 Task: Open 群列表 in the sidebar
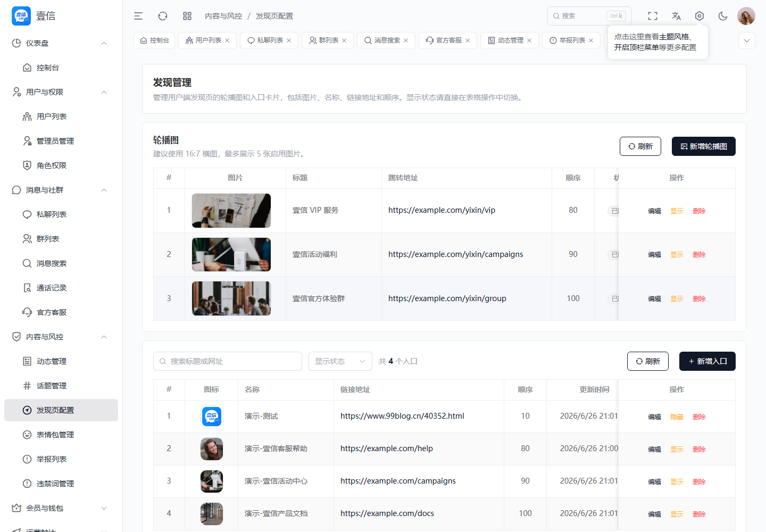[61, 239]
